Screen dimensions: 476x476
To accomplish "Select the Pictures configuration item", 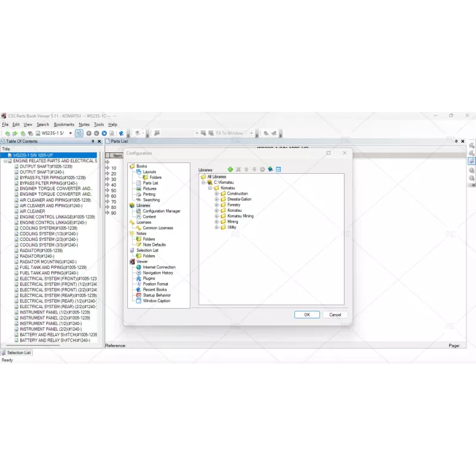I will point(149,189).
